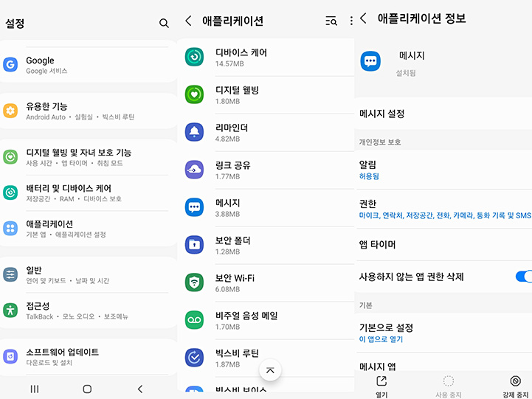Select the 리마인더 4.82MB row
Image resolution: width=532 pixels, height=399 pixels.
[266, 132]
